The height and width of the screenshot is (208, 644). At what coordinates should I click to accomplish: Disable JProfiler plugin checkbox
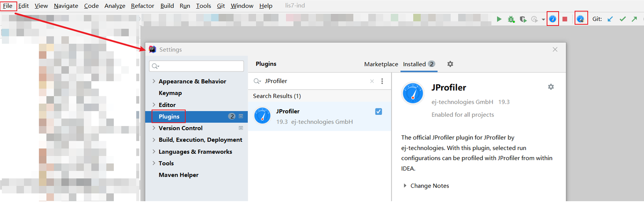point(379,112)
